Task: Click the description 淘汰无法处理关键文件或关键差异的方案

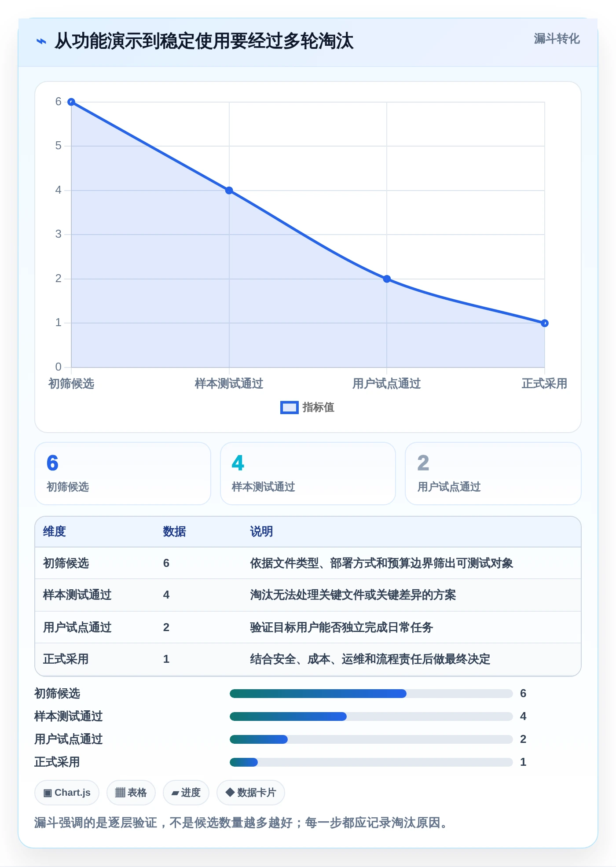Action: (x=353, y=595)
